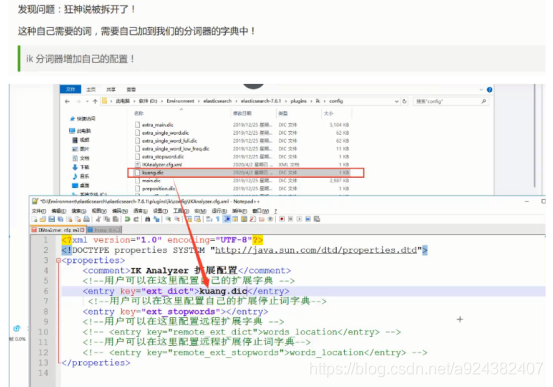The image size is (553, 387).
Task: Sort by the 大小 column header
Action: pos(329,113)
